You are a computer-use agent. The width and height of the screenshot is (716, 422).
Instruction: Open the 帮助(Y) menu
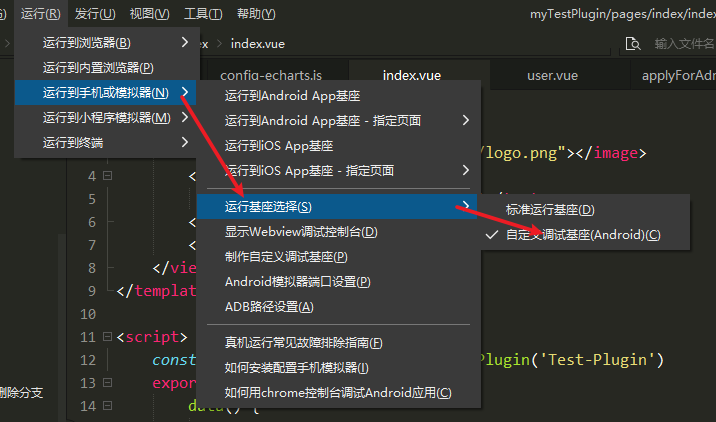pyautogui.click(x=256, y=14)
